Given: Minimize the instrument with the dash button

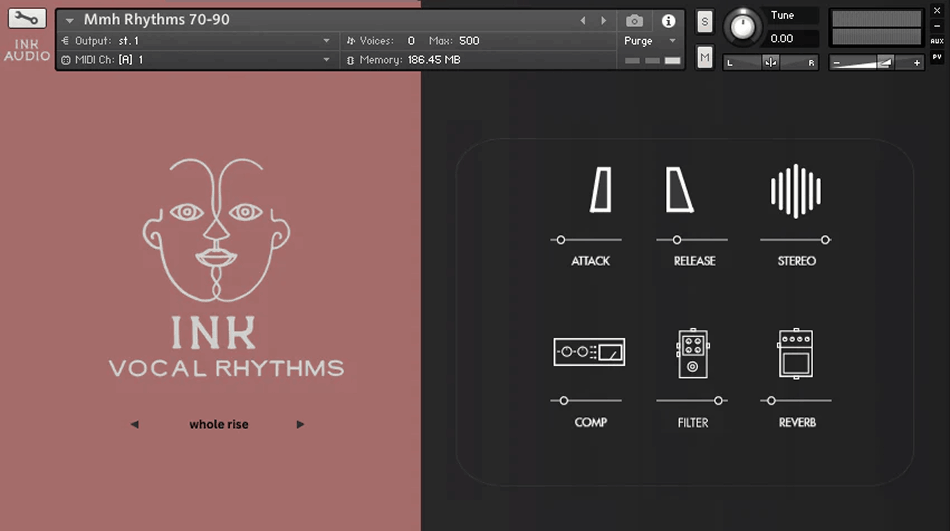Looking at the screenshot, I should 937,26.
